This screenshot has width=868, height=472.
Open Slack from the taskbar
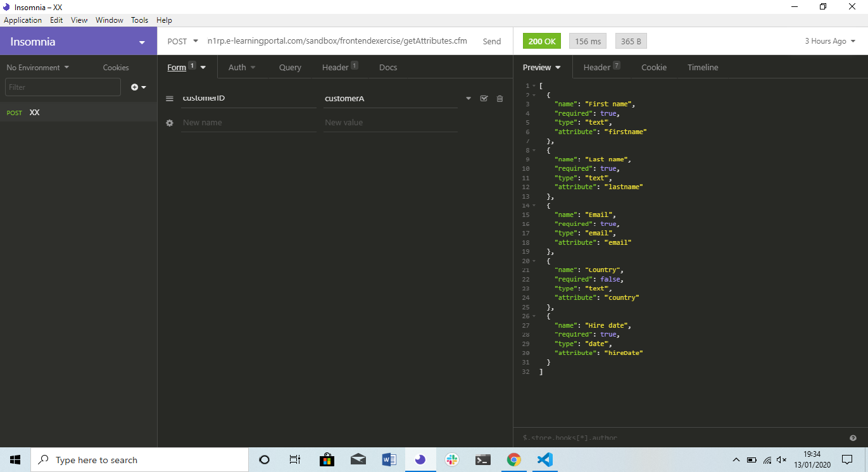451,460
